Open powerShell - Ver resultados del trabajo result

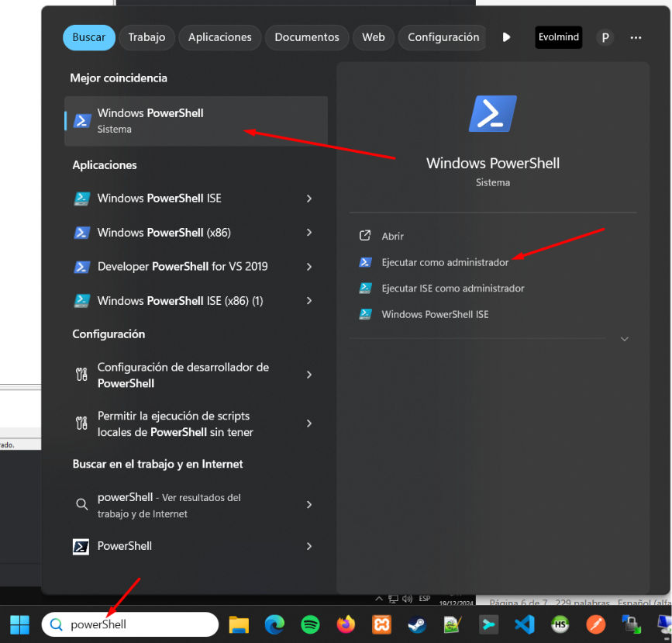pyautogui.click(x=195, y=505)
